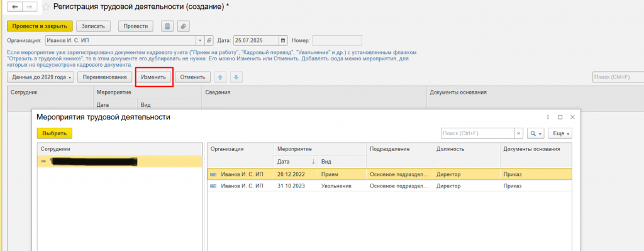This screenshot has height=251, width=644.
Task: Clear the dialog search with the x button
Action: [518, 133]
